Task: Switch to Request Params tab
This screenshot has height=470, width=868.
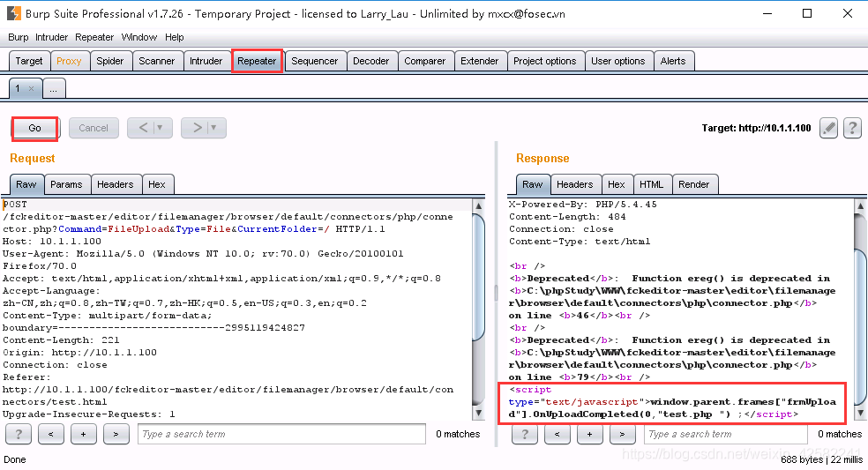Action: [x=66, y=184]
